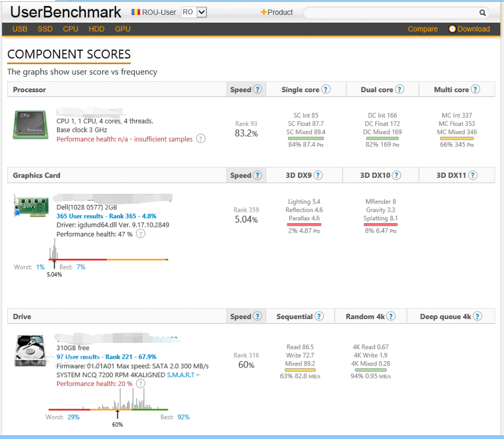Click the 3D DX10 help icon
This screenshot has height=439, width=504.
(x=397, y=176)
